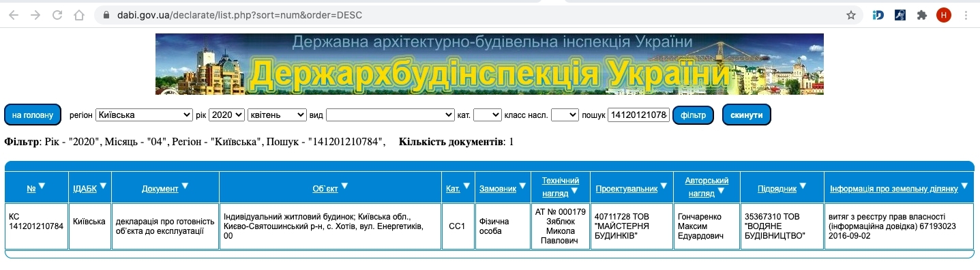Select Індивідуальний житловий будинок object cell
The height and width of the screenshot is (270, 980).
coord(331,226)
